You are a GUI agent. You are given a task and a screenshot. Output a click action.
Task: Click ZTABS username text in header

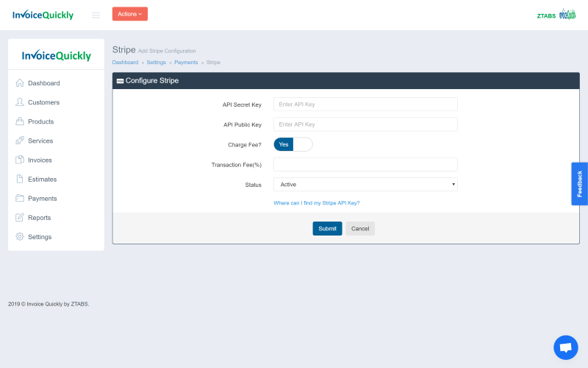546,15
